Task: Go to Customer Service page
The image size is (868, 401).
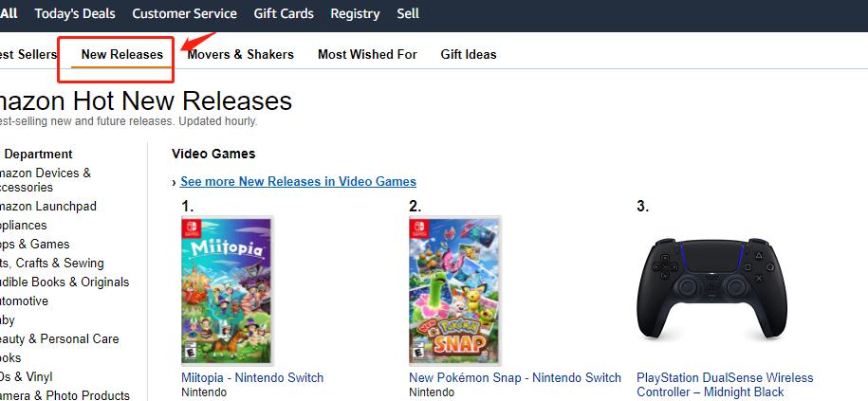Action: pos(184,14)
